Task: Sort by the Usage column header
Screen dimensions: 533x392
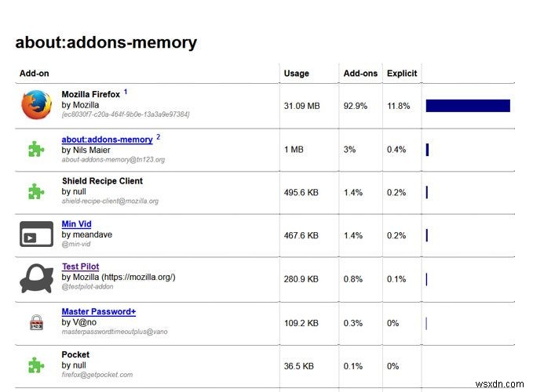Action: point(296,74)
